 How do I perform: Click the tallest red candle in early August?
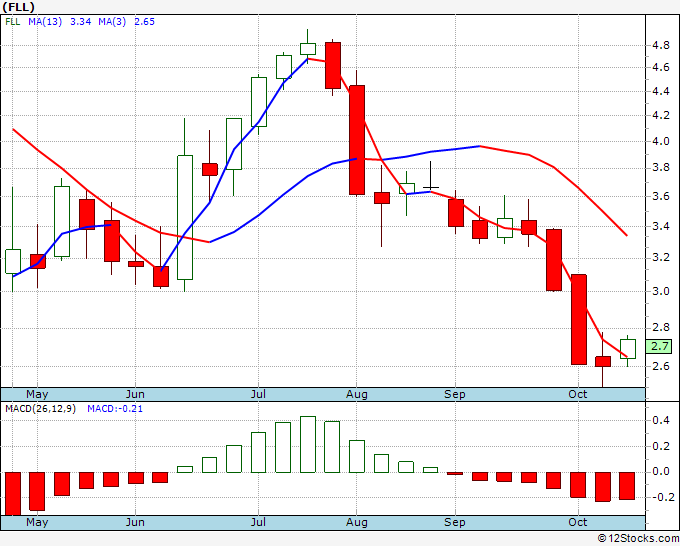click(357, 140)
